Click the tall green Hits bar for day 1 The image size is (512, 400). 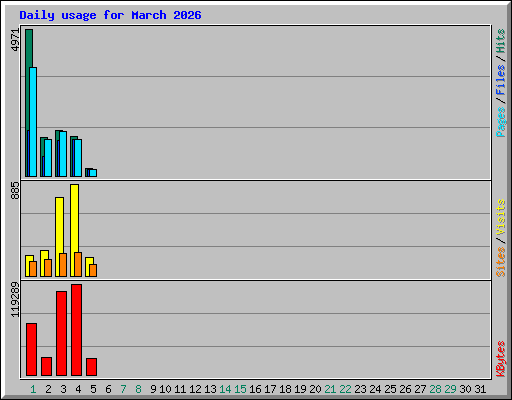click(29, 48)
